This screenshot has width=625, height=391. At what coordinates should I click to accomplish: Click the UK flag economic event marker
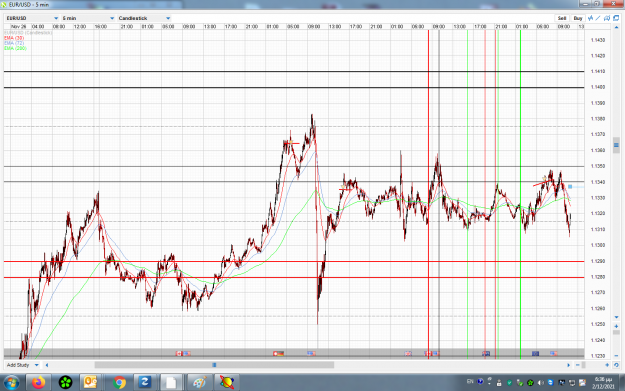(408, 354)
